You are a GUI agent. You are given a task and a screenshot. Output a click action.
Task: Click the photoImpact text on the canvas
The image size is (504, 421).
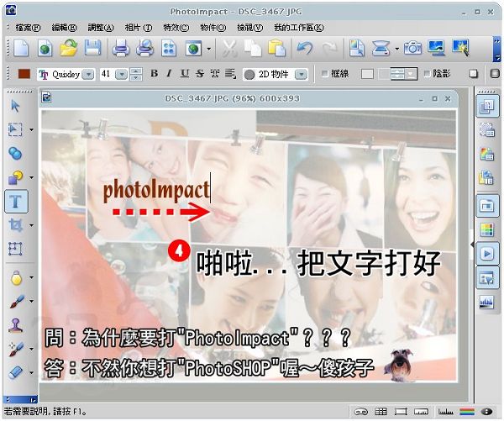[x=156, y=190]
